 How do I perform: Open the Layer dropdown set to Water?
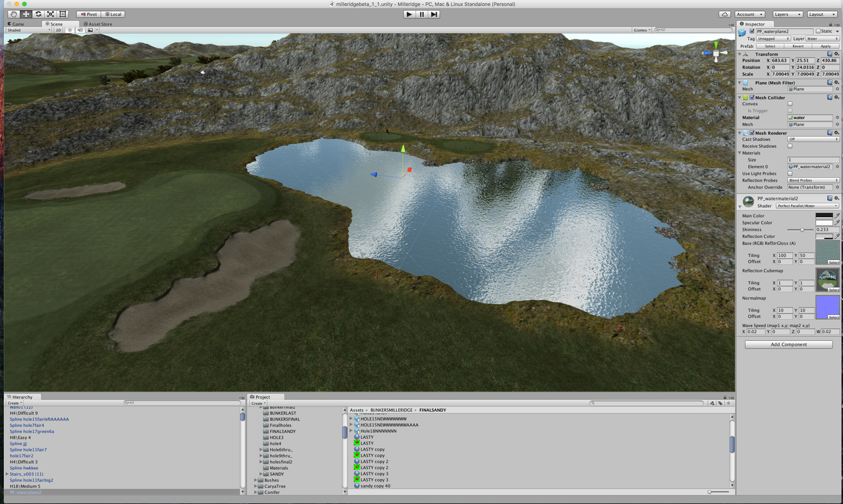point(823,39)
